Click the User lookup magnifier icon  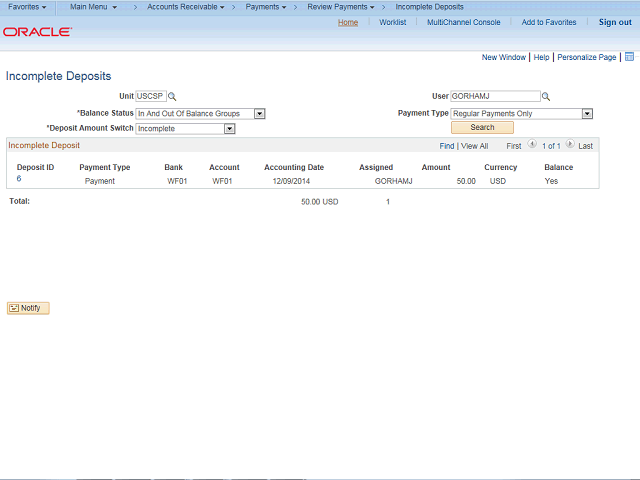pos(546,97)
